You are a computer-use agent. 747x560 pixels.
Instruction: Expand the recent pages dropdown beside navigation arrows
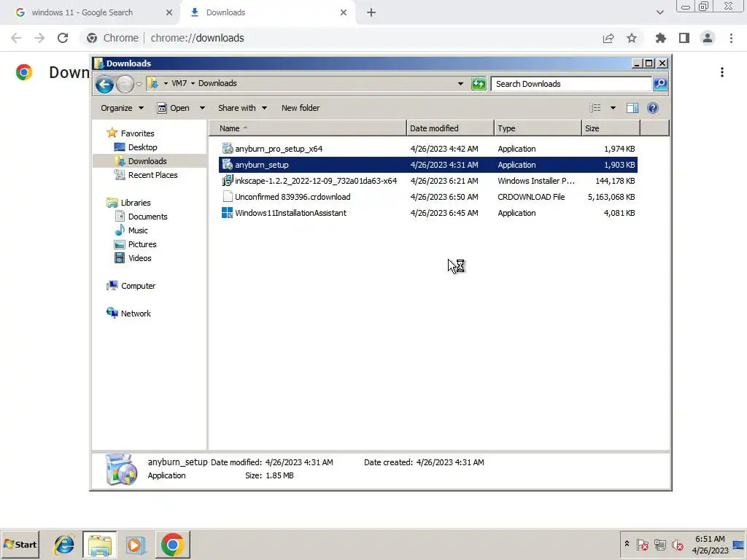pos(139,85)
